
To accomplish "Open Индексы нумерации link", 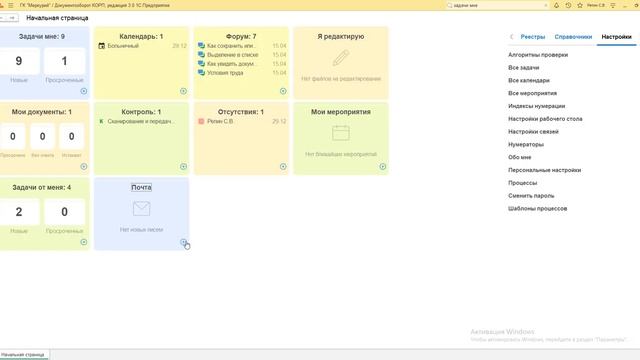I will tap(537, 106).
